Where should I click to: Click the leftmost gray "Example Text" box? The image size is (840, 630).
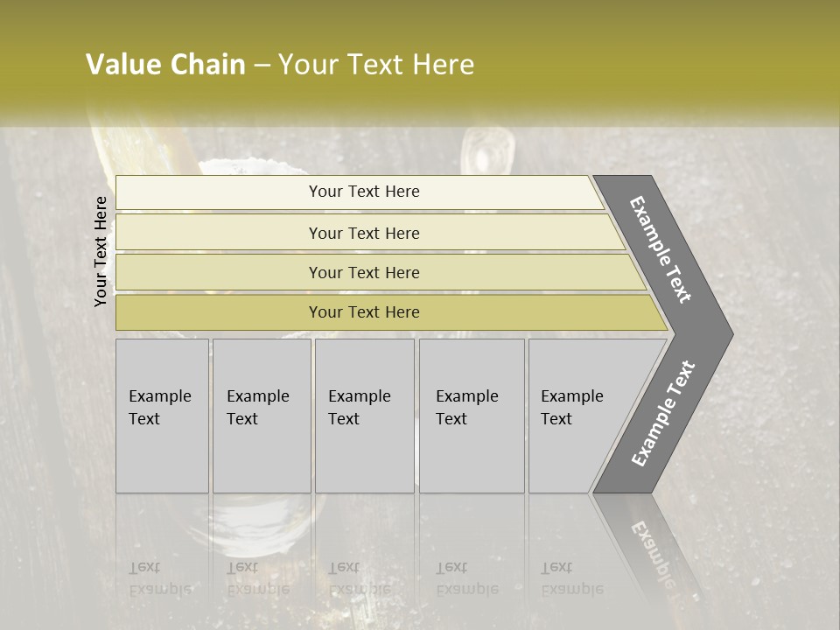[x=162, y=416]
